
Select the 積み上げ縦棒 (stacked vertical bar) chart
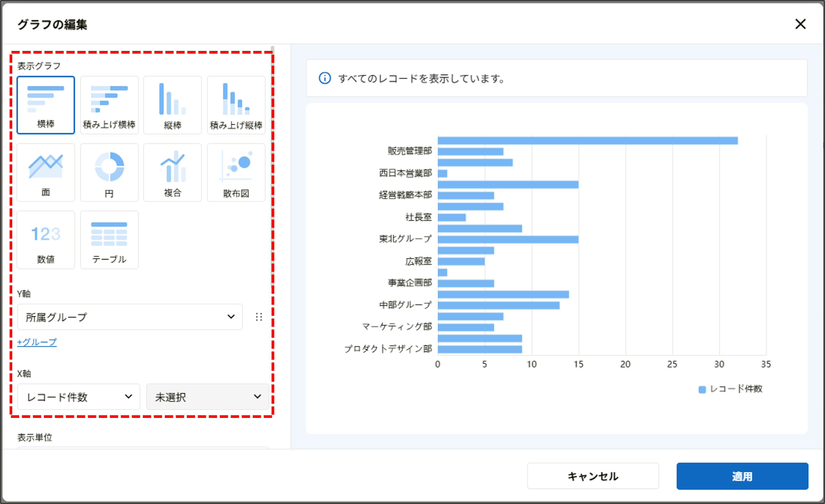(x=236, y=105)
